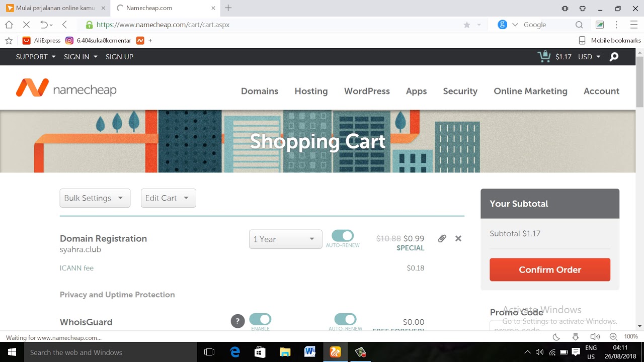Toggle Auto-Renew for Domain Registration
The image size is (644, 362).
click(343, 236)
